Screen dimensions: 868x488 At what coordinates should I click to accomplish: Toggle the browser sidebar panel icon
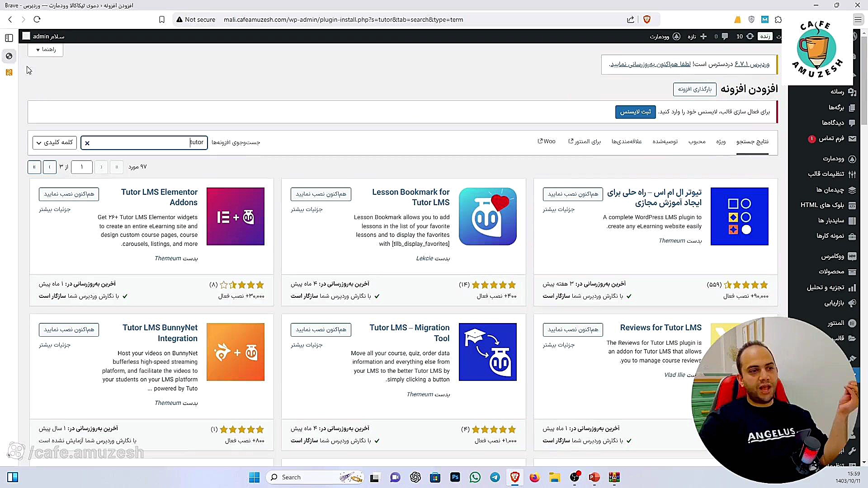(9, 38)
